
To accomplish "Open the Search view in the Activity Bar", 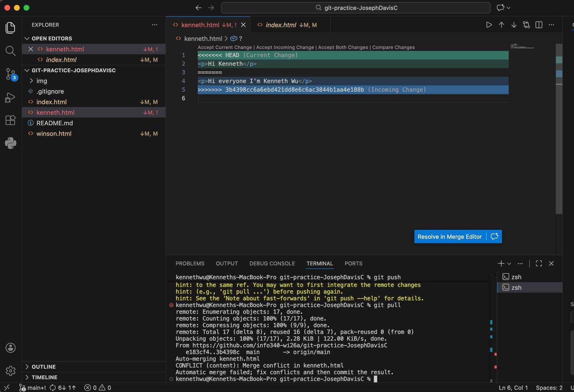I will [10, 51].
